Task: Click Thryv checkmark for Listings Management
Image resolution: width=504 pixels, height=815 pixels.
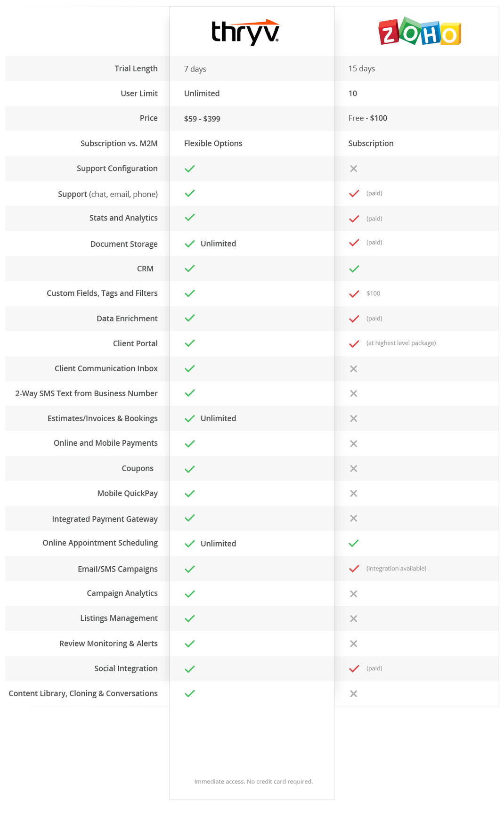Action: point(190,619)
